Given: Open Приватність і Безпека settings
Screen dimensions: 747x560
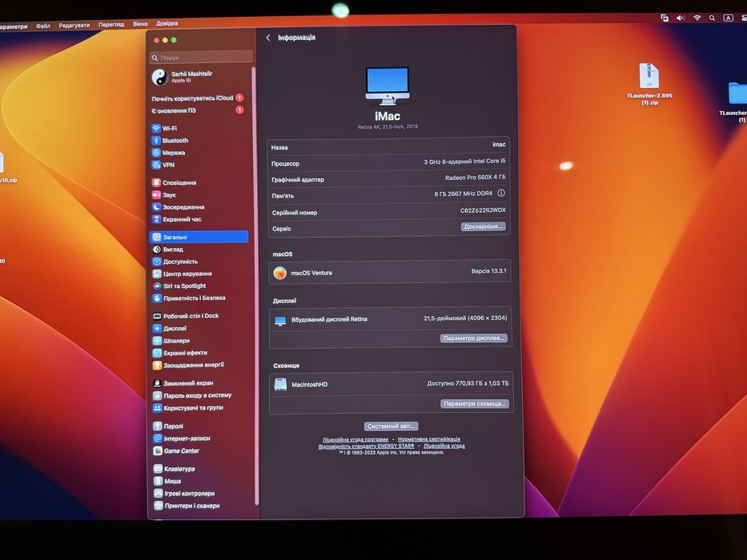Looking at the screenshot, I should pos(189,298).
